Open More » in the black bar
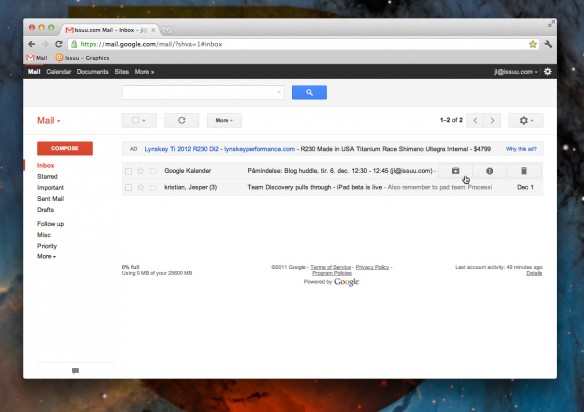Viewport: 584px width, 412px height. click(144, 72)
